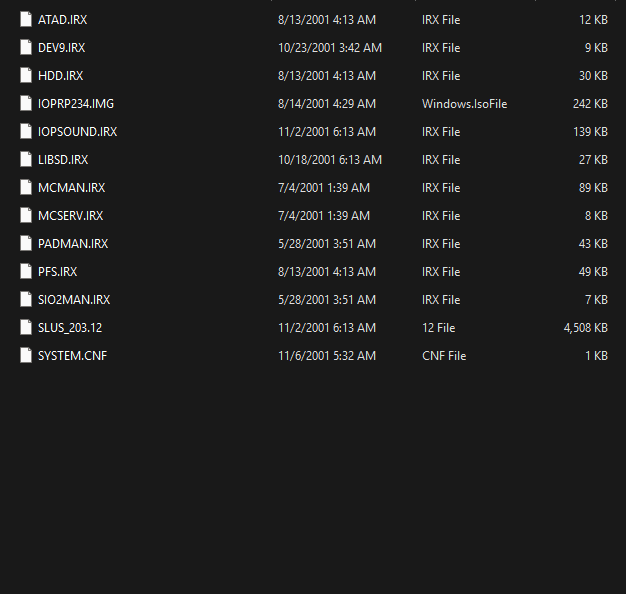Click the date 10/23/2001 3:42 AM

click(330, 48)
